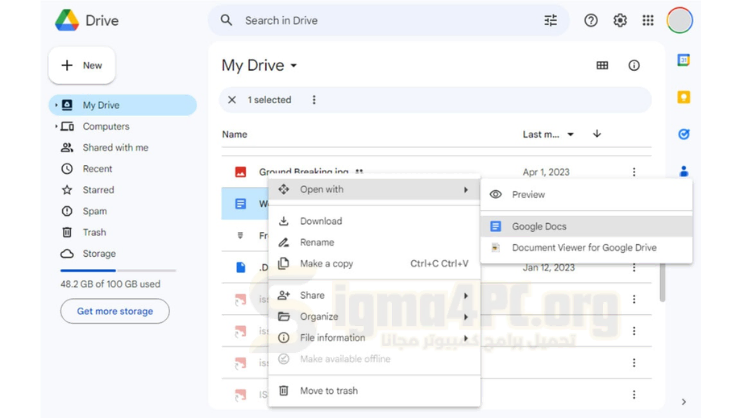The image size is (743, 418).
Task: Sort by the Name column header
Action: (235, 135)
